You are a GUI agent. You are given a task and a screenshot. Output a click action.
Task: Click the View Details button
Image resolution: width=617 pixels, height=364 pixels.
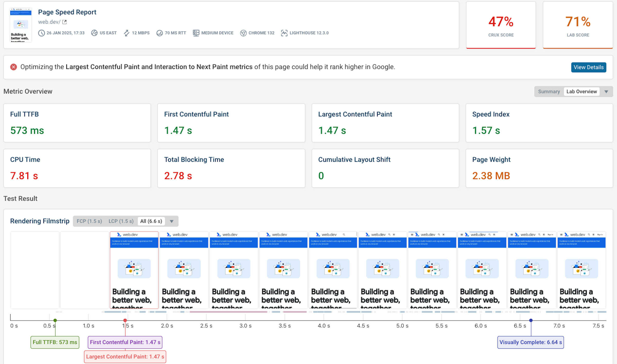tap(589, 67)
